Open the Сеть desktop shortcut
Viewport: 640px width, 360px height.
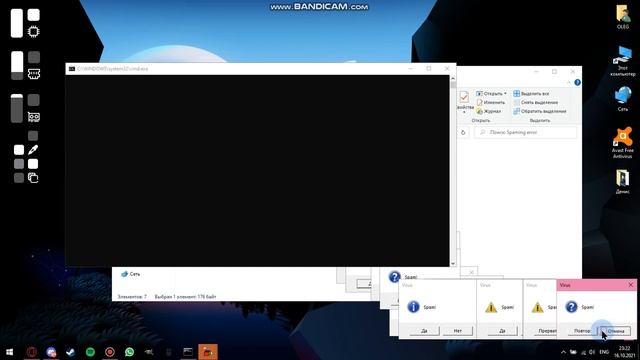coord(622,99)
